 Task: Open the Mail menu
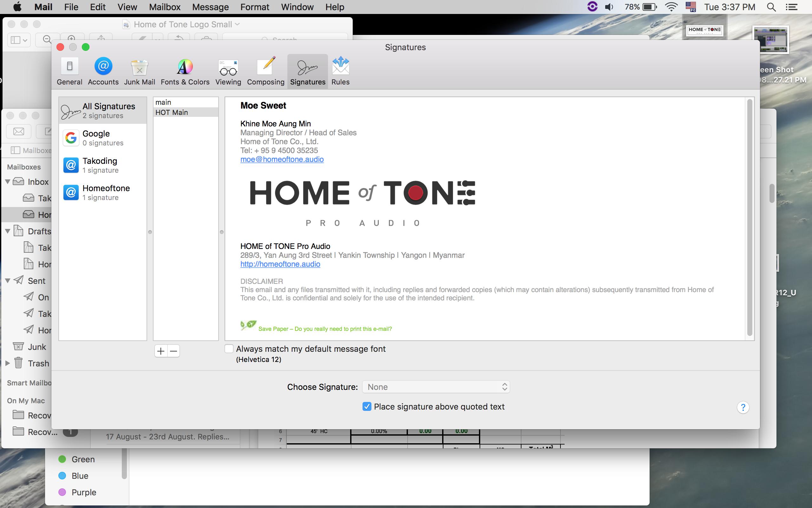[x=43, y=7]
